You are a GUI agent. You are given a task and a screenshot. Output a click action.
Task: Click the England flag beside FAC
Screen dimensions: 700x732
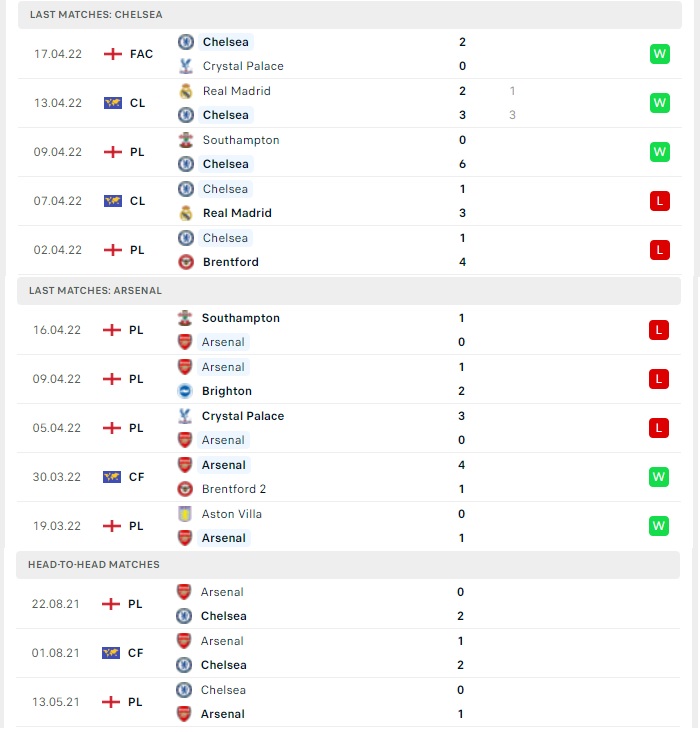[113, 54]
